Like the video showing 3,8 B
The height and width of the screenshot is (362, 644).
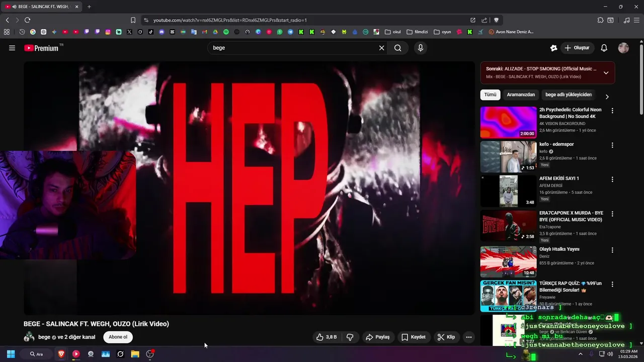[326, 337]
